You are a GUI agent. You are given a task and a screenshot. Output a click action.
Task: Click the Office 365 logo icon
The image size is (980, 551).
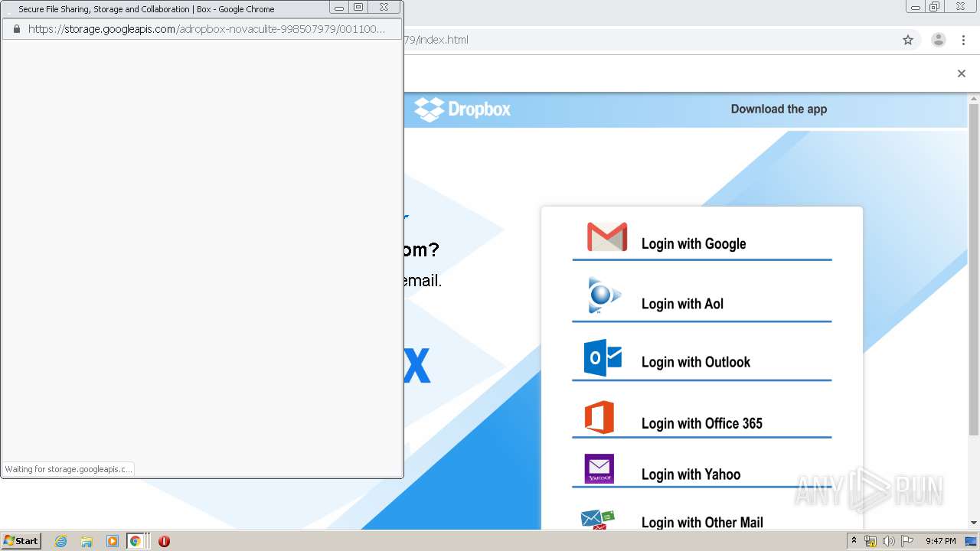click(599, 417)
